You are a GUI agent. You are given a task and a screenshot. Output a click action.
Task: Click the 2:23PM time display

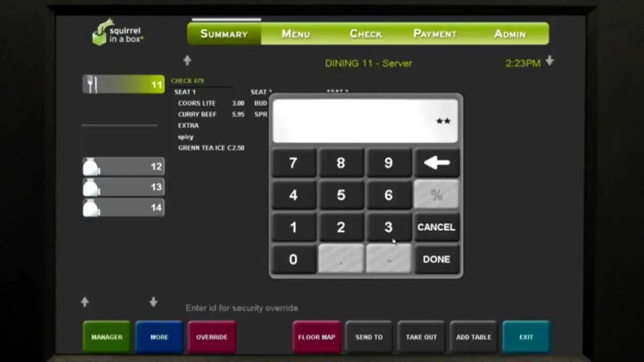coord(523,63)
